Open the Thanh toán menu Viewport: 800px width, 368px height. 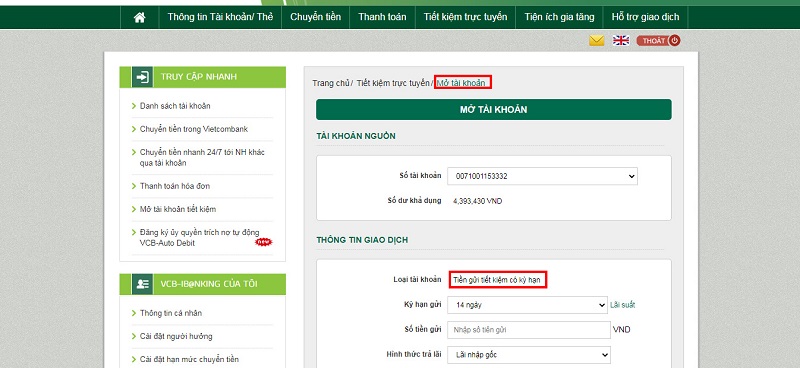pos(382,17)
